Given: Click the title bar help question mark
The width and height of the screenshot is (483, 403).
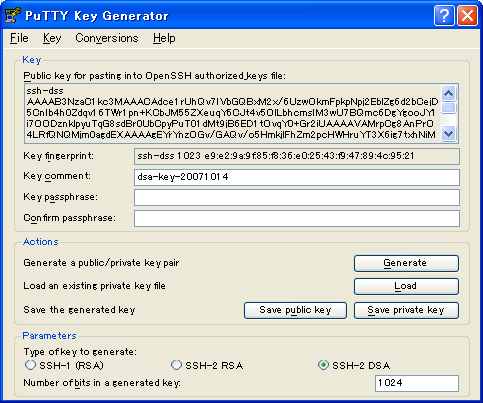Looking at the screenshot, I should 444,15.
